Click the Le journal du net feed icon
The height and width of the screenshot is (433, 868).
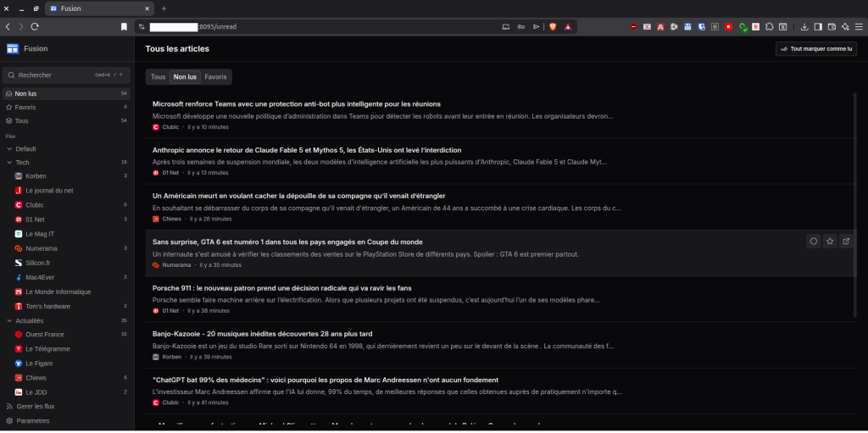point(19,191)
